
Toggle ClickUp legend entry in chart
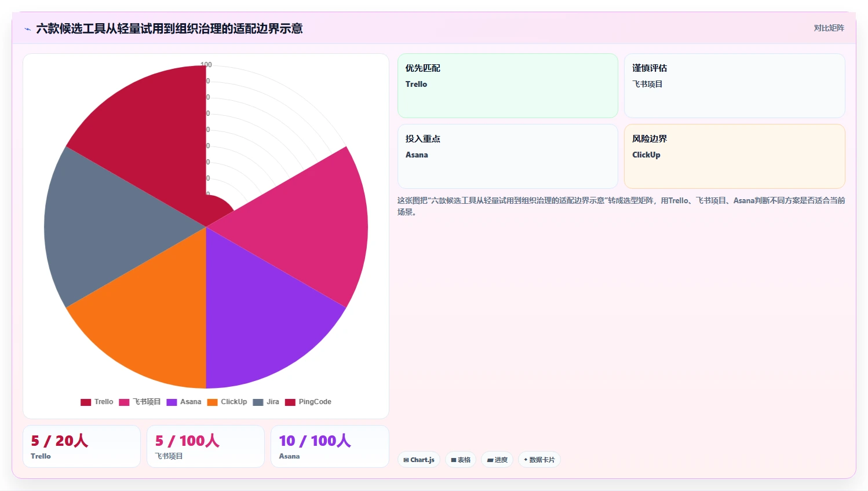(x=227, y=402)
